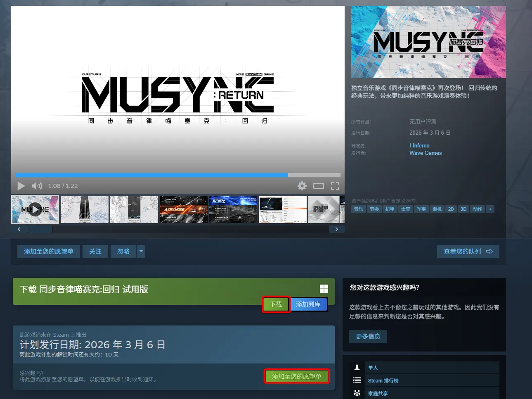Open the 4 KEY MODE screenshot thumbnail
The height and width of the screenshot is (399, 532).
coord(184,209)
